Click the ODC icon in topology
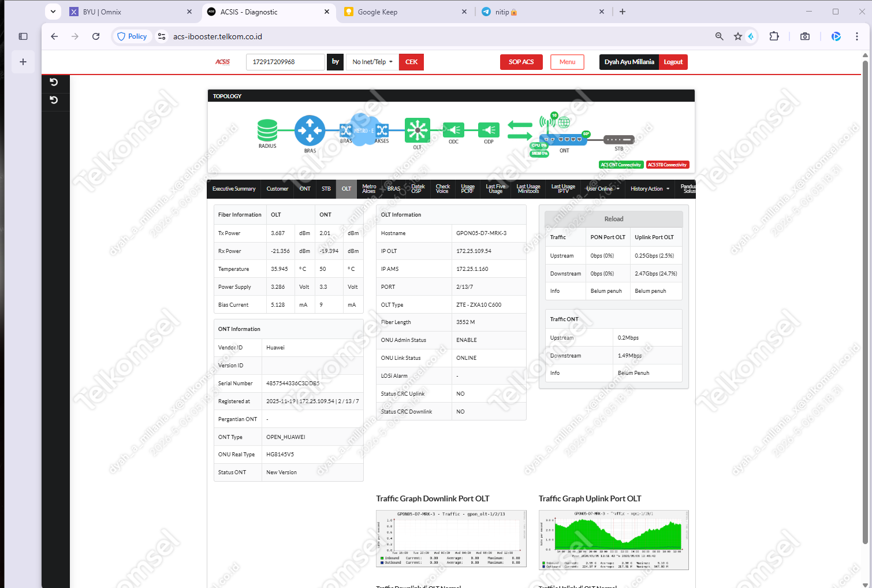872x588 pixels. (x=453, y=130)
